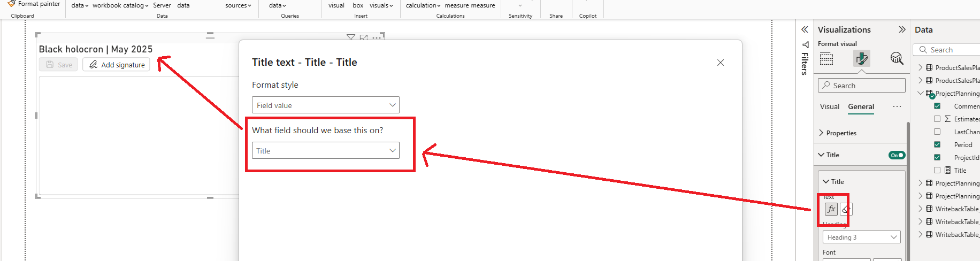Select the Build visual fields icon

(x=826, y=58)
